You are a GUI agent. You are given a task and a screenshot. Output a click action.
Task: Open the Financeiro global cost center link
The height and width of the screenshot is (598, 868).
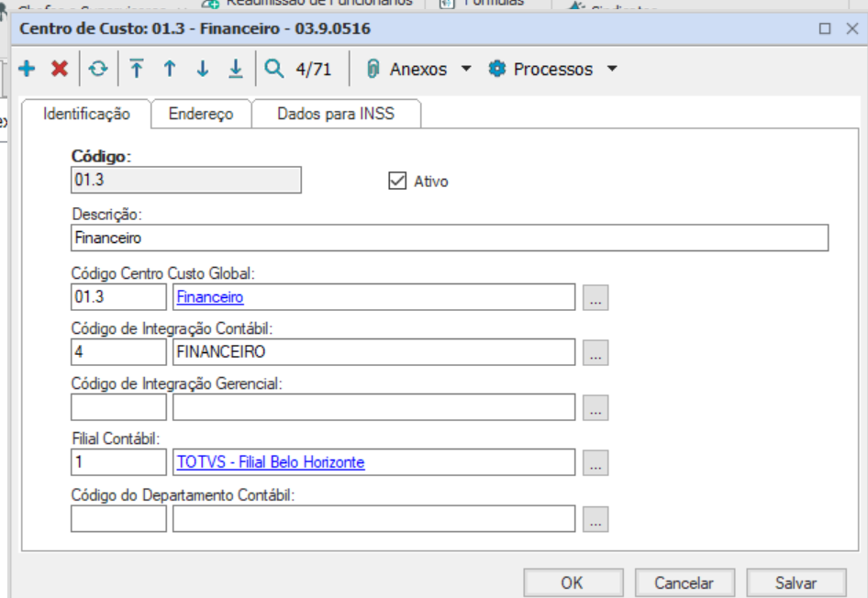[210, 297]
